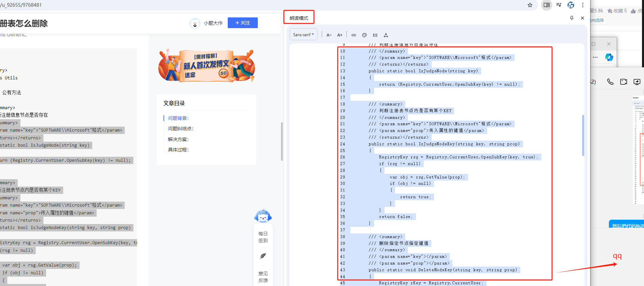644x286 pixels.
Task: Open the Sans-serif font dropdown
Action: tap(303, 35)
